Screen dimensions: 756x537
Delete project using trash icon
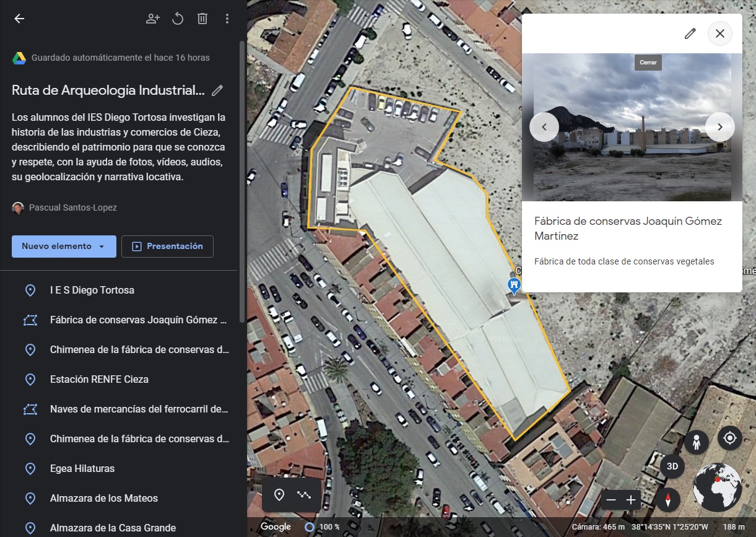pos(202,19)
